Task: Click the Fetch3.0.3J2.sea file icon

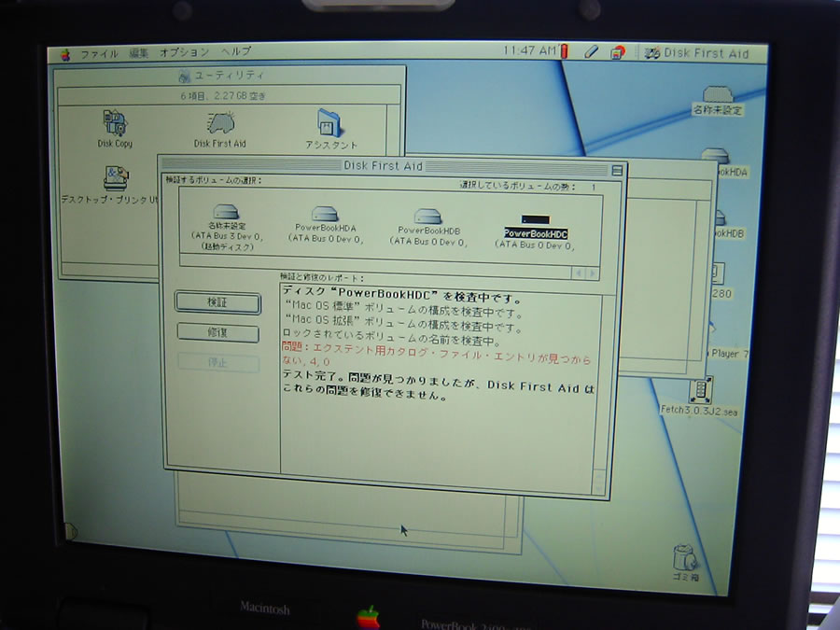Action: (x=700, y=397)
